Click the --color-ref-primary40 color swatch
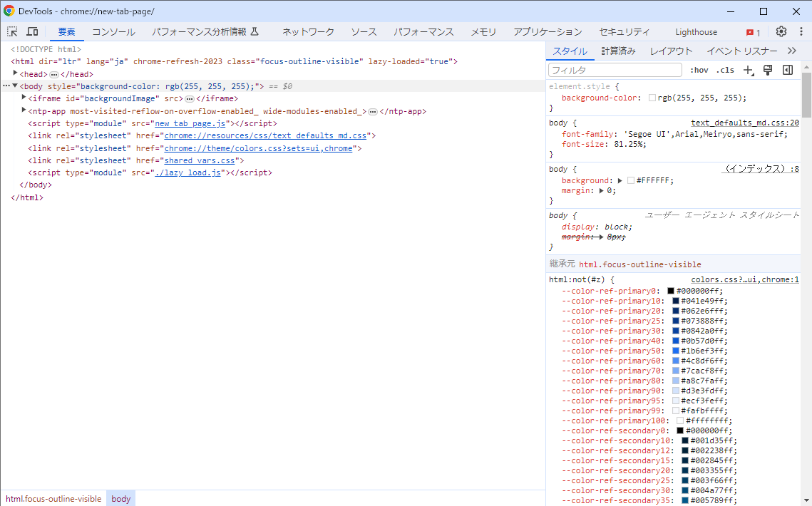Screen dimensions: 812x506 point(675,341)
